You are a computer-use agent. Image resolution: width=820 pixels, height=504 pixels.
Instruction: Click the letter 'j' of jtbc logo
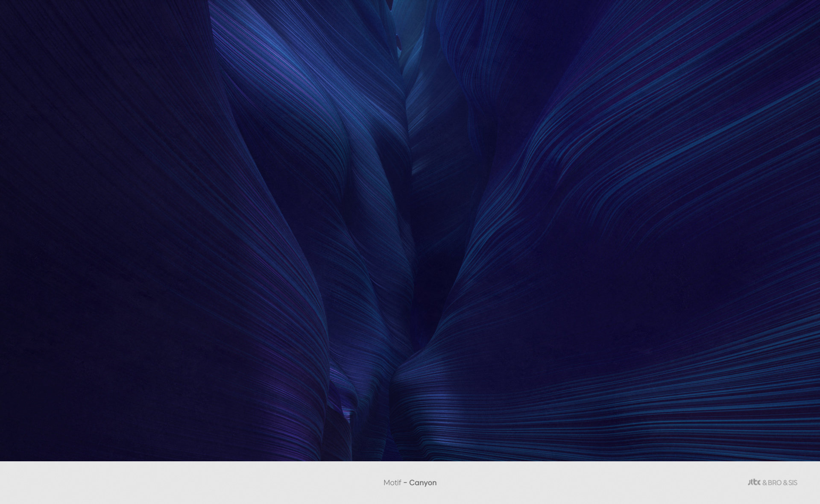coord(750,482)
